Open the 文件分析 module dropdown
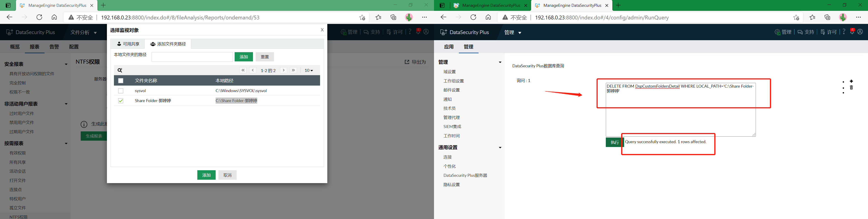868x219 pixels. tap(84, 32)
